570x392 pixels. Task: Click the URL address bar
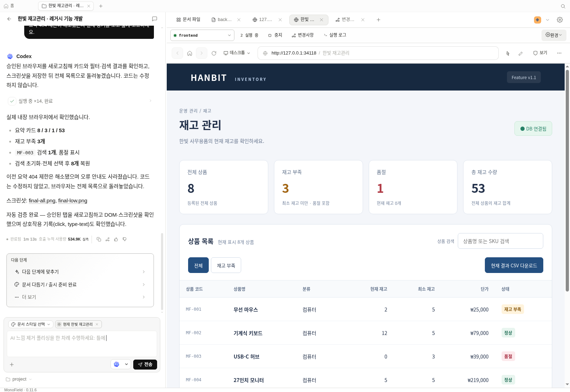coord(378,53)
